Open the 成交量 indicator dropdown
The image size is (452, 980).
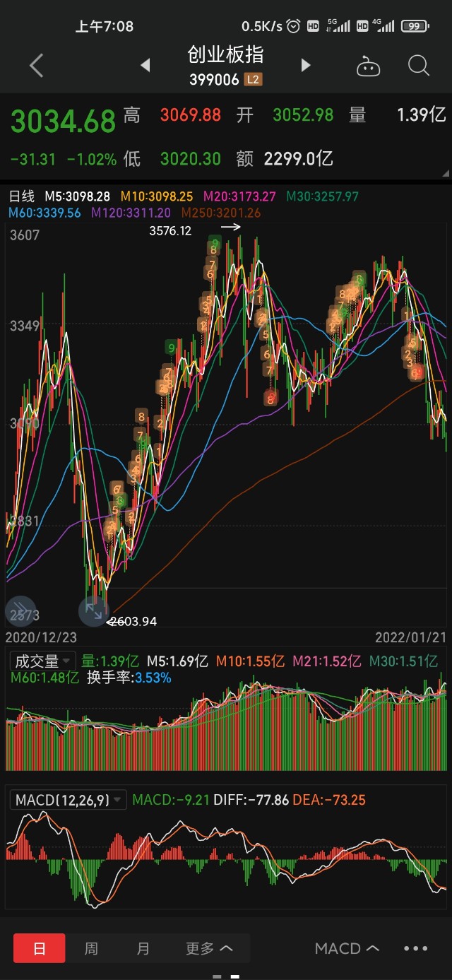point(44,661)
